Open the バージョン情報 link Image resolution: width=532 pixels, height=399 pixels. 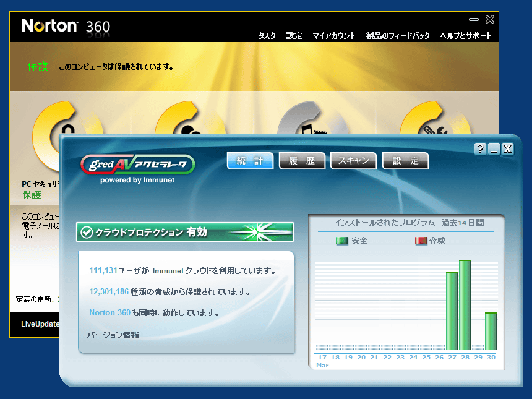coord(113,335)
